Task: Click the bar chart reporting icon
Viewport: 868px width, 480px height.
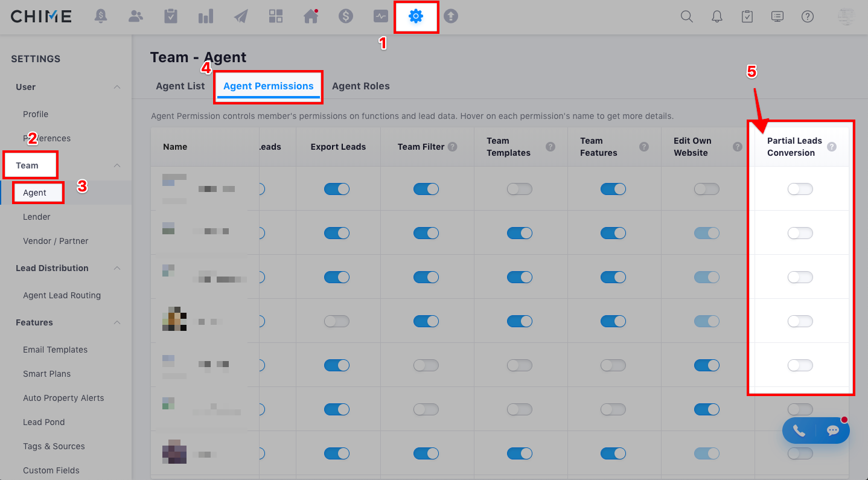Action: (206, 16)
